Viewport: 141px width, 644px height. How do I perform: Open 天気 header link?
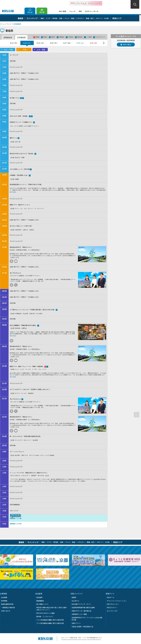coord(80,11)
